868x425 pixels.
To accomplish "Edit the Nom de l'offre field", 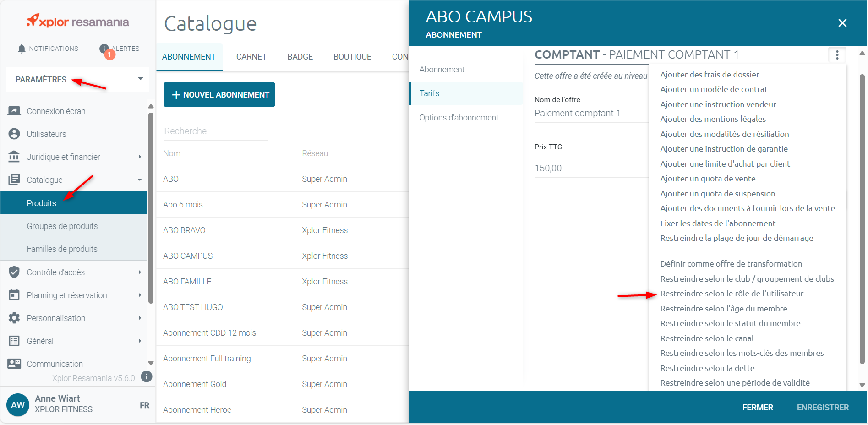I will point(591,113).
